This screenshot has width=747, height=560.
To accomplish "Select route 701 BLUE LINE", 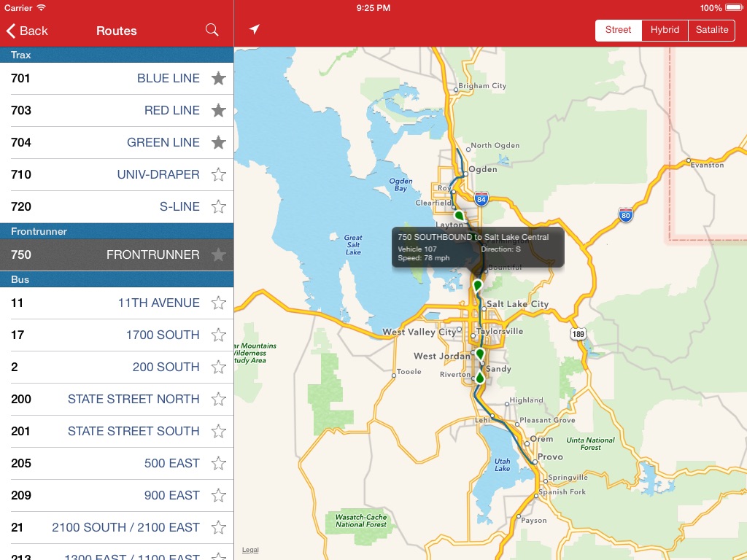I will tap(117, 78).
